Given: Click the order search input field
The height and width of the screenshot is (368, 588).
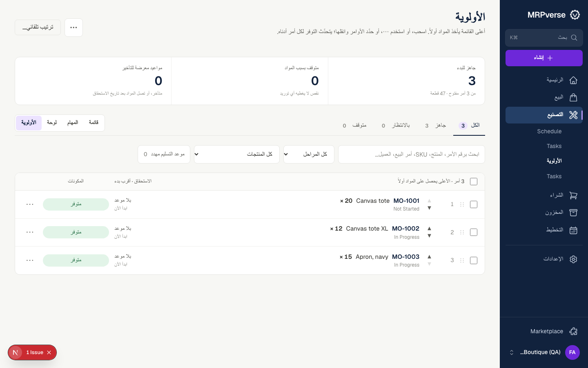Looking at the screenshot, I should coord(412,154).
